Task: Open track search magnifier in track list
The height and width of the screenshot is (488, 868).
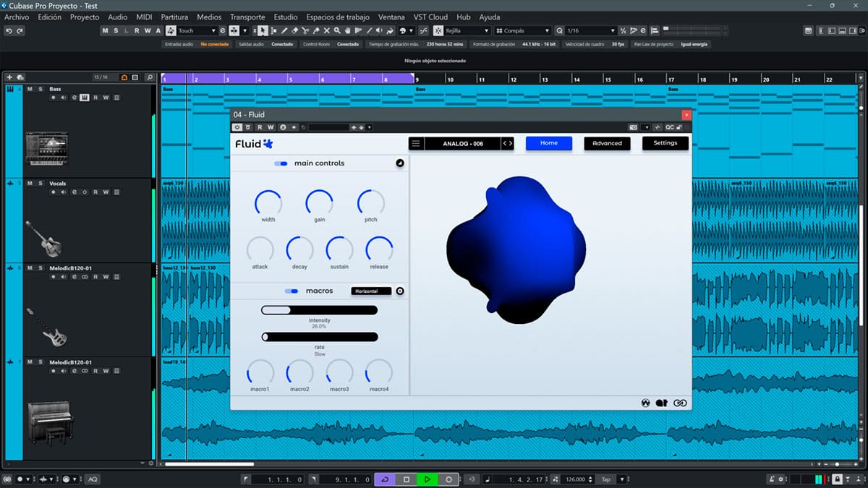Action: pos(150,77)
